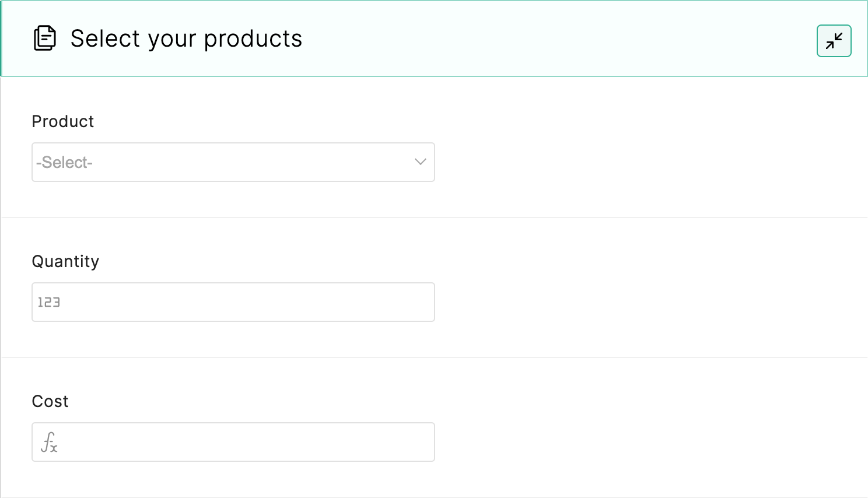
Task: Click the fx formula icon in Cost
Action: [x=49, y=442]
